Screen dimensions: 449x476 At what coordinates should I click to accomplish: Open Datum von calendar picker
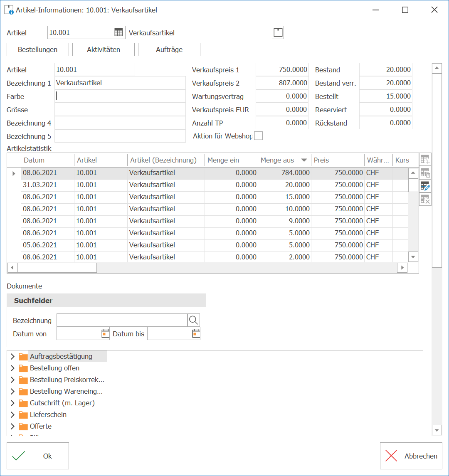[x=105, y=334]
